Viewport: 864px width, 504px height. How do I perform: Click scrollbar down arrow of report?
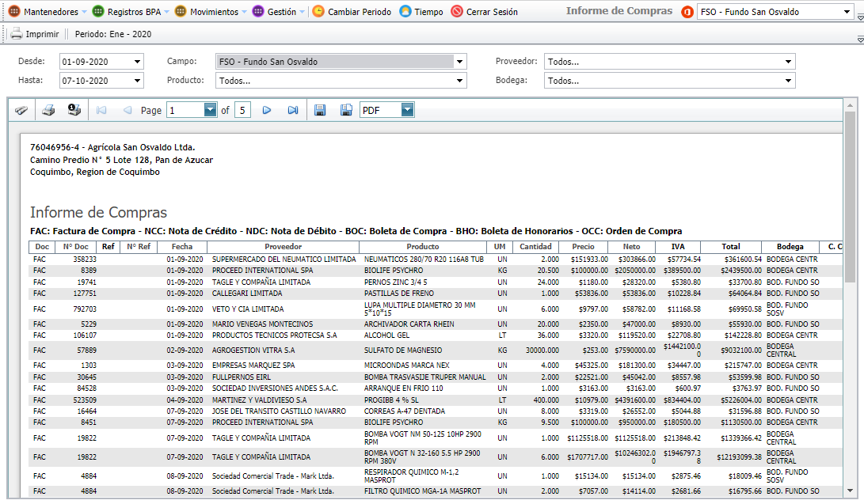click(x=850, y=491)
